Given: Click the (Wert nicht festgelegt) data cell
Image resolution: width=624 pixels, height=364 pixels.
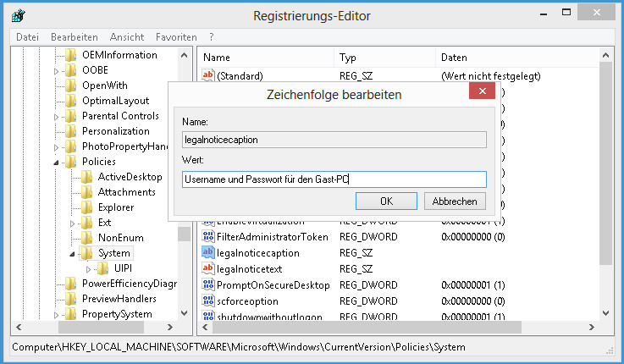Looking at the screenshot, I should click(491, 76).
